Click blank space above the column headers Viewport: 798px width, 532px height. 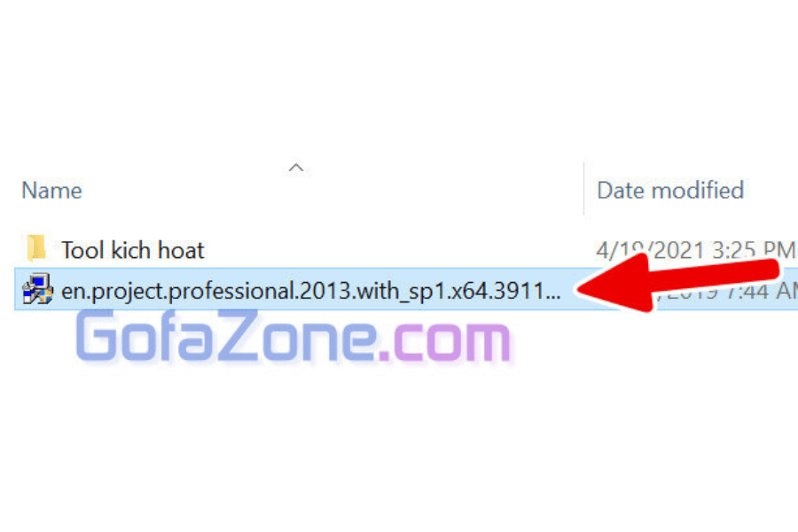(x=399, y=76)
